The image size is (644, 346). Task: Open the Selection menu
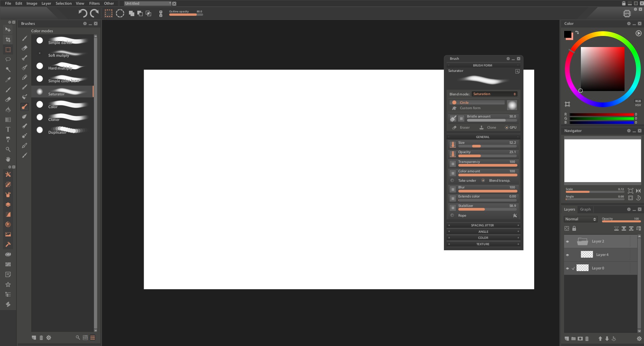pyautogui.click(x=63, y=3)
